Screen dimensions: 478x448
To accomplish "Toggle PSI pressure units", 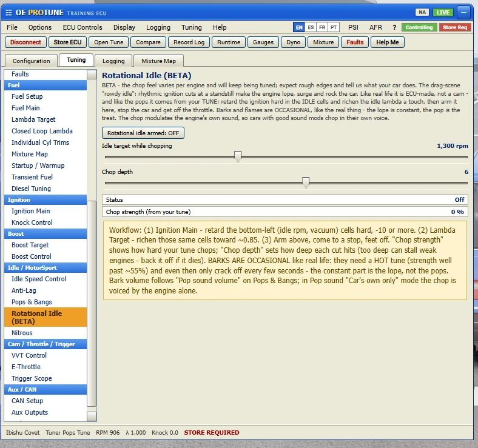I will tap(353, 27).
